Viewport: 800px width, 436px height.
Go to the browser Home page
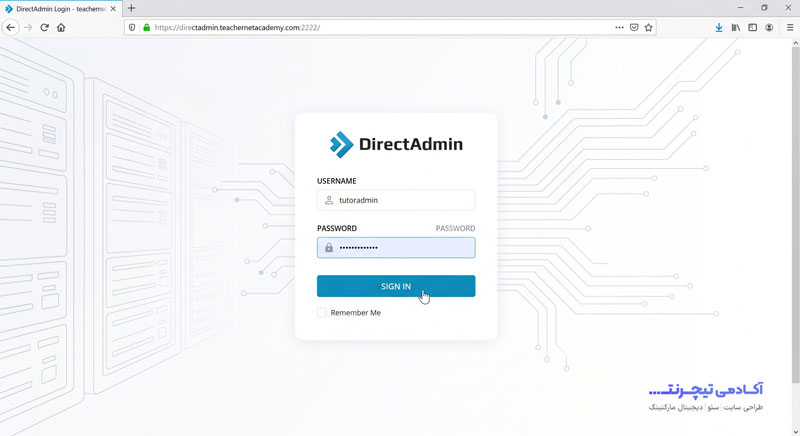(61, 28)
